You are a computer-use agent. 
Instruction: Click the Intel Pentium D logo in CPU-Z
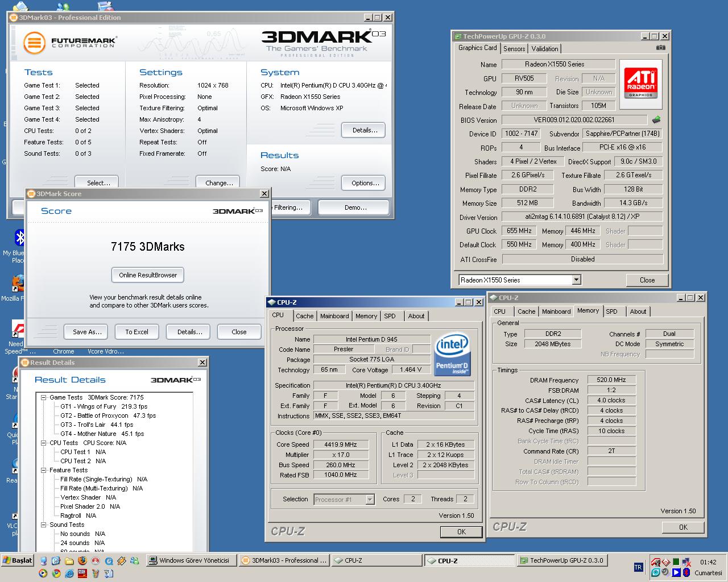pos(452,354)
